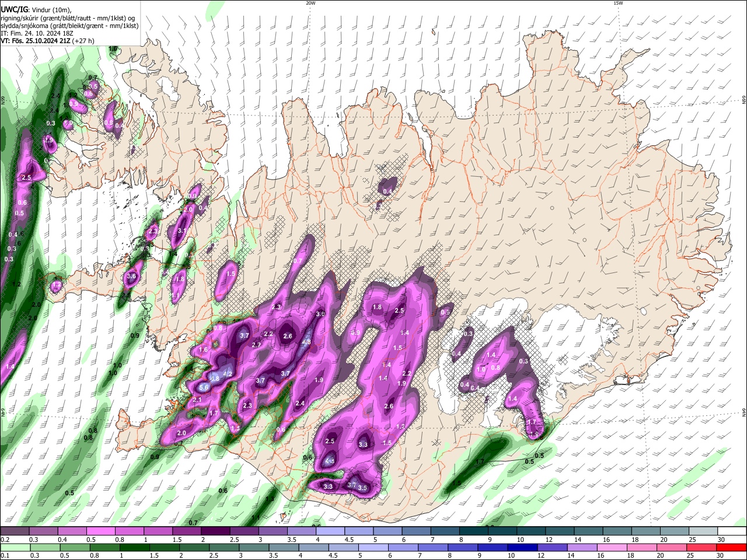Click the 'VT: Fös. 25.10.2024 21Z (+27 h)' line
This screenshot has width=747, height=560.
(x=48, y=41)
